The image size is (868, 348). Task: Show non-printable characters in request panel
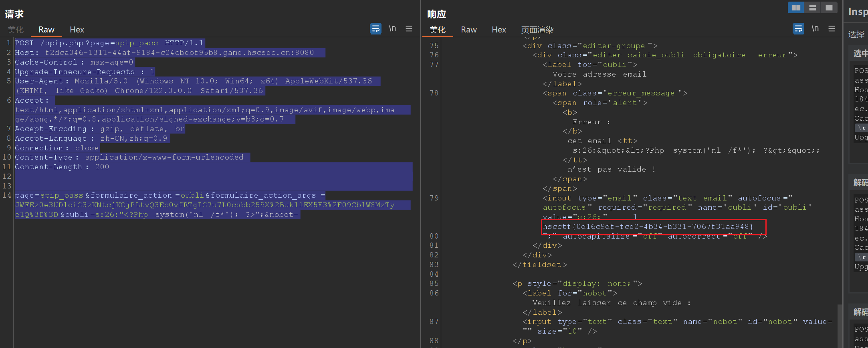tap(392, 29)
